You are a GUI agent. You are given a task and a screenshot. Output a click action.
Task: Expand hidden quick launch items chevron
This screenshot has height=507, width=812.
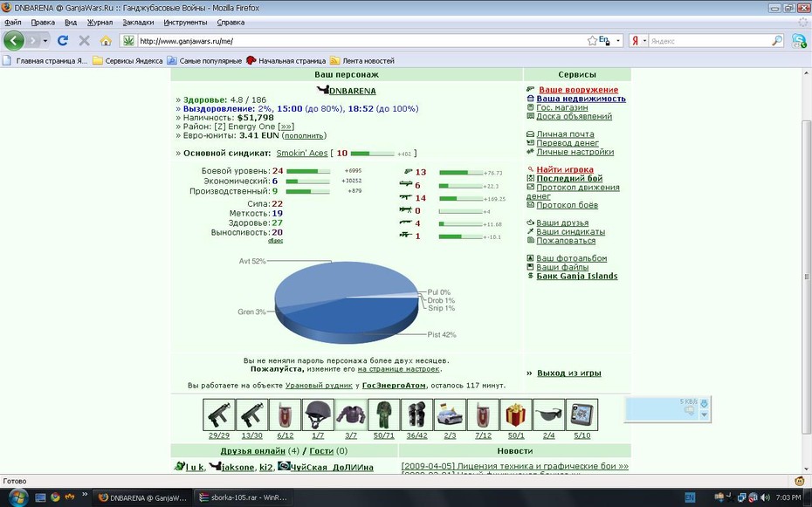tap(85, 495)
